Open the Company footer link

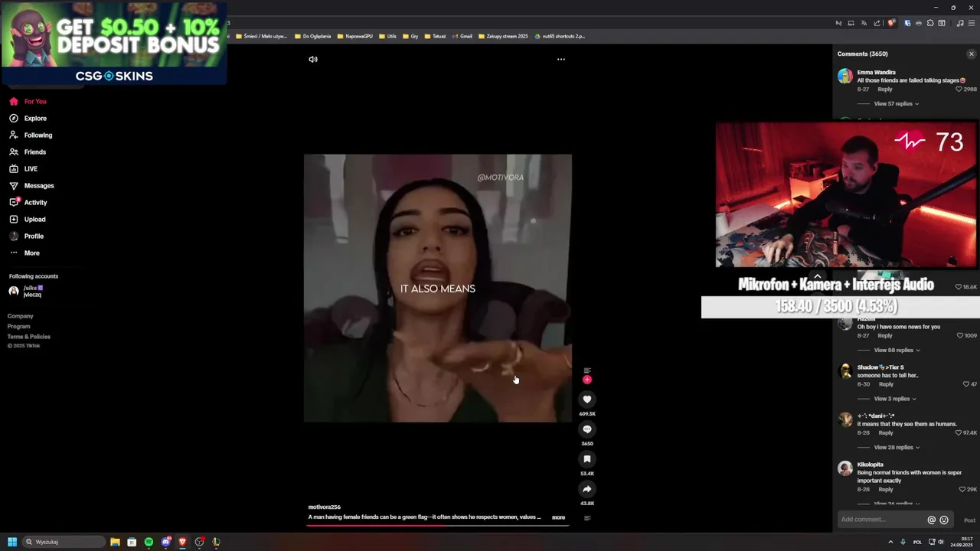(21, 316)
